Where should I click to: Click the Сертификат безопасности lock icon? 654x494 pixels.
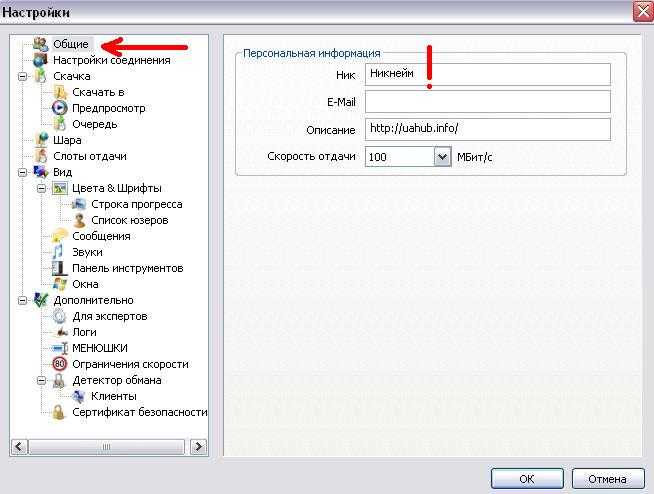[x=59, y=412]
